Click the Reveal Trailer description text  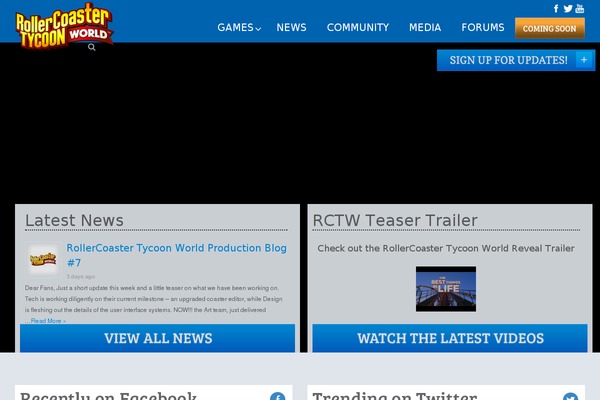click(x=446, y=248)
